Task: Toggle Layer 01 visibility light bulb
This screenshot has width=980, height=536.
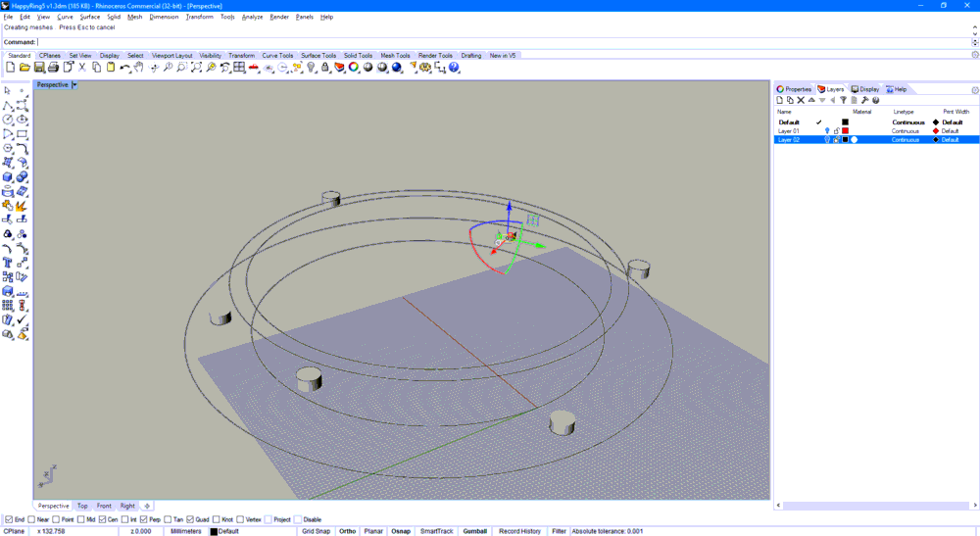Action: 827,131
